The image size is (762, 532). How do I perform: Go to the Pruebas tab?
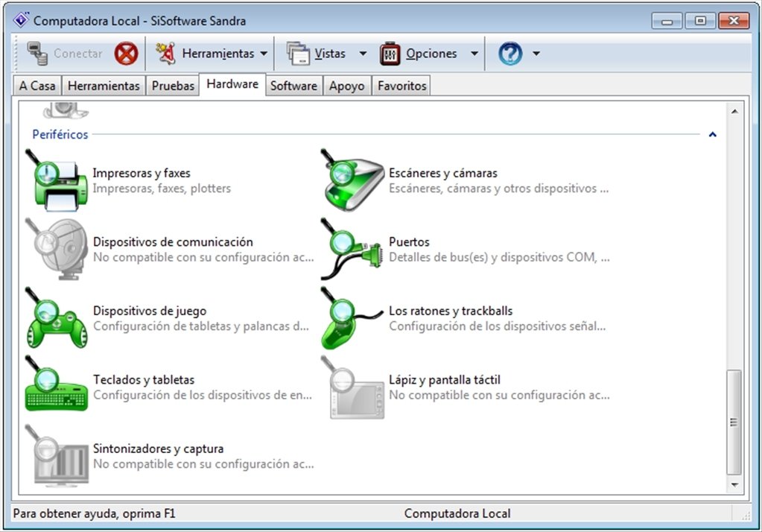coord(173,86)
